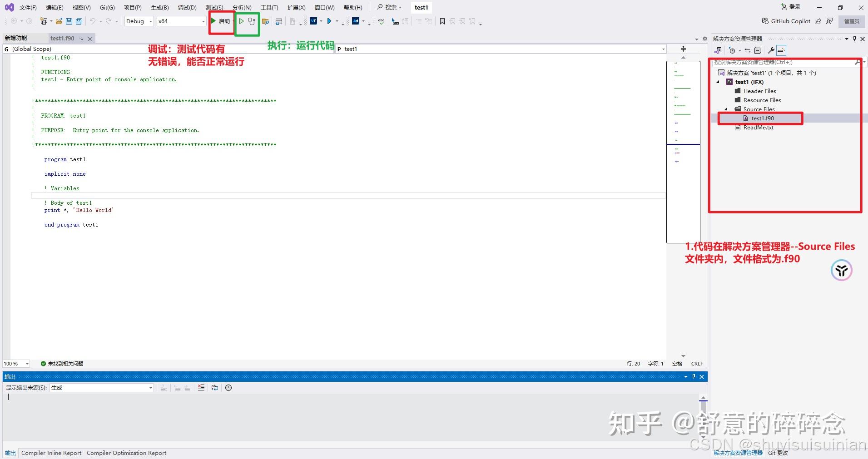
Task: Toggle the pin on the 输出 panel
Action: [694, 376]
